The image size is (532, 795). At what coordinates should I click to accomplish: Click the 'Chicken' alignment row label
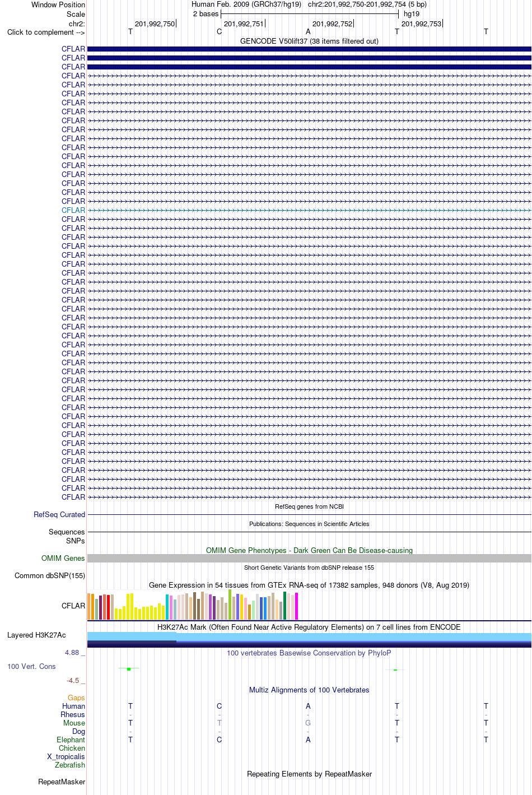(72, 748)
